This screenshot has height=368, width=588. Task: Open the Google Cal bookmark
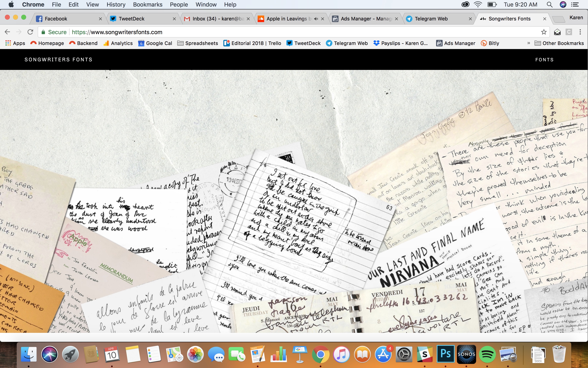pos(155,43)
